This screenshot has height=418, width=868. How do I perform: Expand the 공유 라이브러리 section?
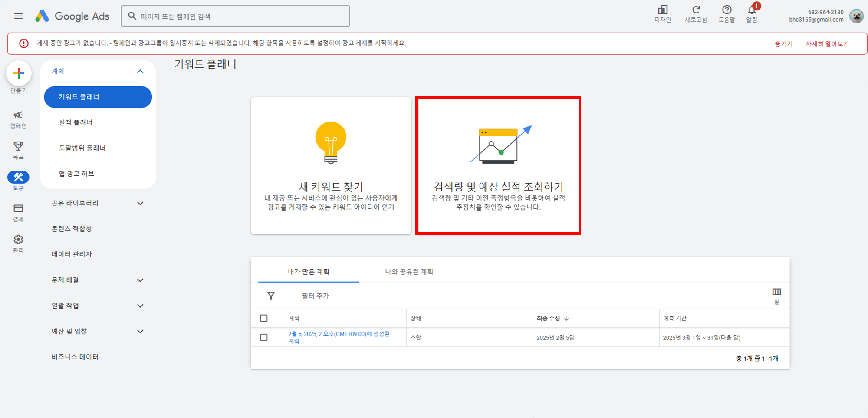[x=140, y=203]
